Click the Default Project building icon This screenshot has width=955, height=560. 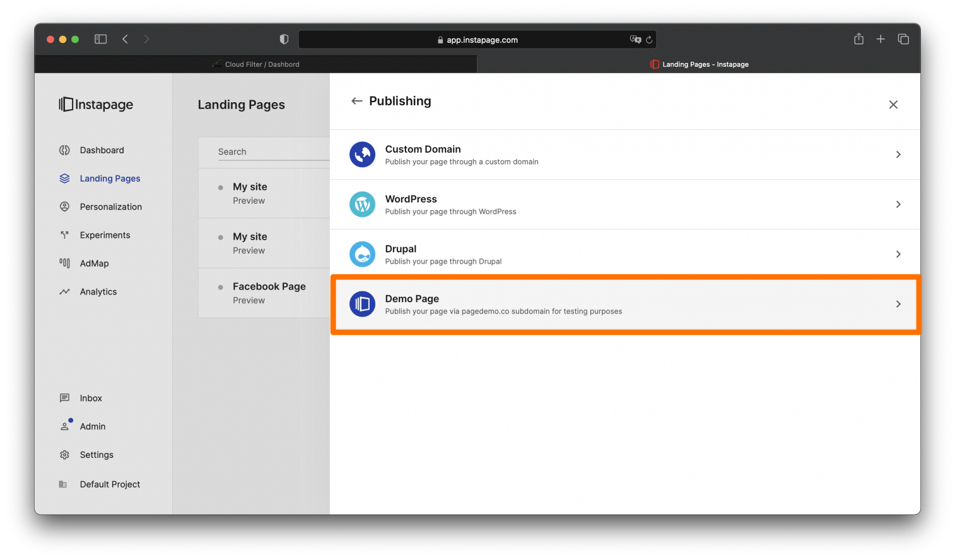[63, 484]
